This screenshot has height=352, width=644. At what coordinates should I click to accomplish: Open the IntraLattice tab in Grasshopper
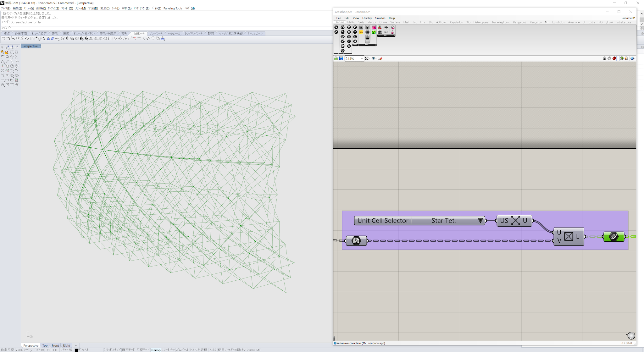pyautogui.click(x=624, y=22)
